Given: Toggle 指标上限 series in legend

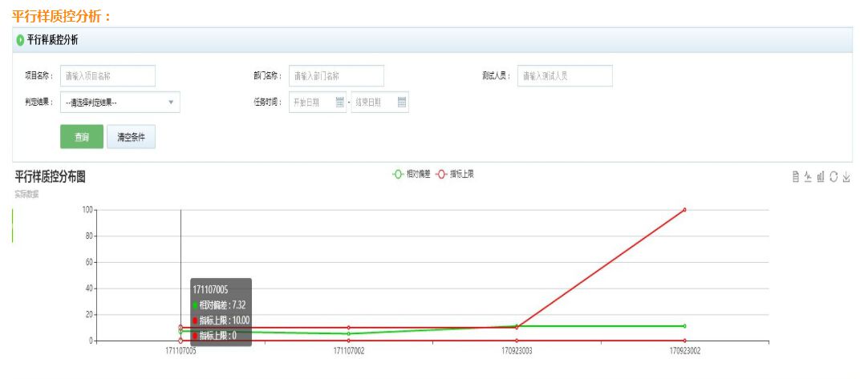Looking at the screenshot, I should pyautogui.click(x=455, y=173).
